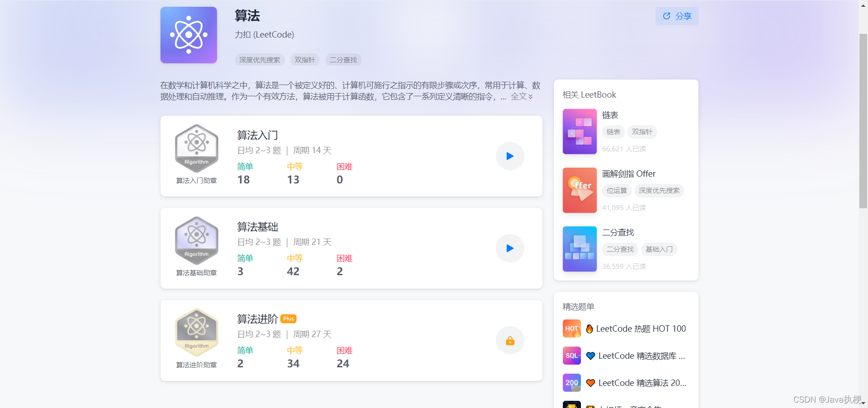
Task: Open the 链表 LeetBook title
Action: tap(610, 115)
